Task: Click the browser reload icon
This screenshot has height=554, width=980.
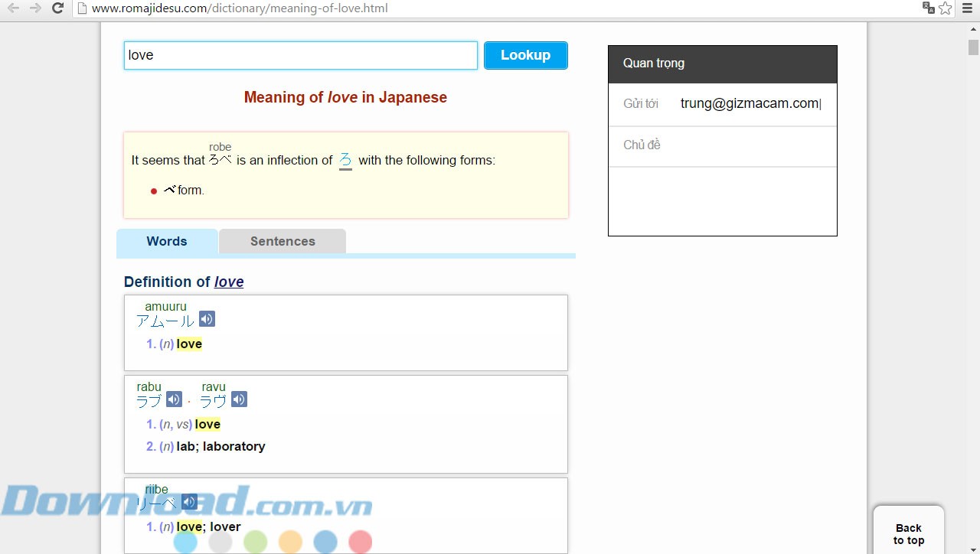Action: point(57,8)
